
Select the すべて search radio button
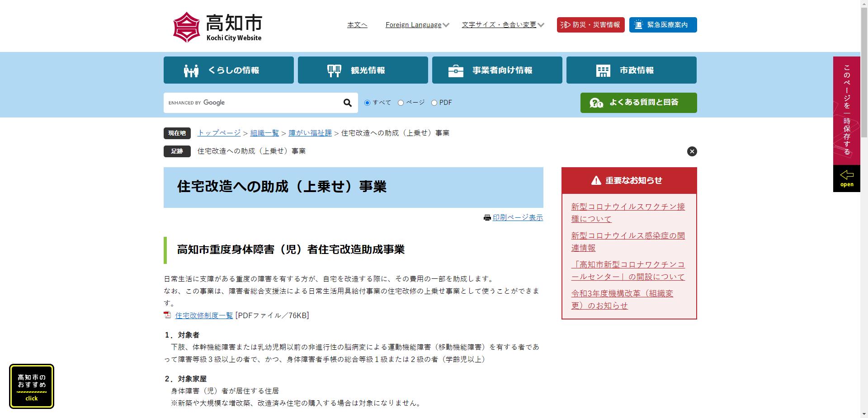(x=367, y=103)
